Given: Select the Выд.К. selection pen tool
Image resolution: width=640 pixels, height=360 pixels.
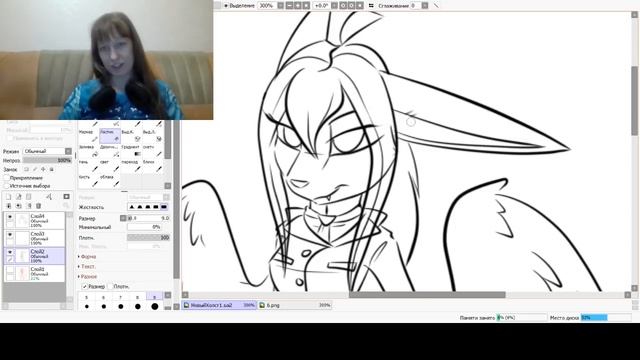Looking at the screenshot, I should 131,136.
